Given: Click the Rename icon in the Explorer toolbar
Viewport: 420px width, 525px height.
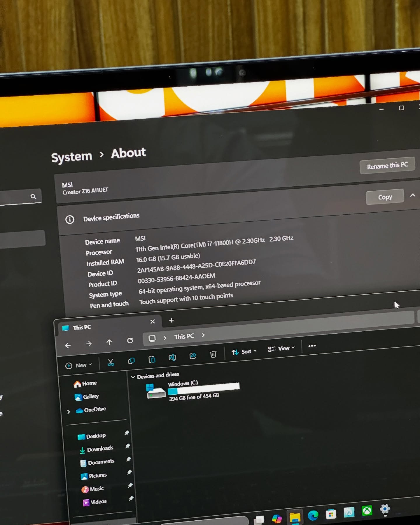Looking at the screenshot, I should [x=172, y=357].
